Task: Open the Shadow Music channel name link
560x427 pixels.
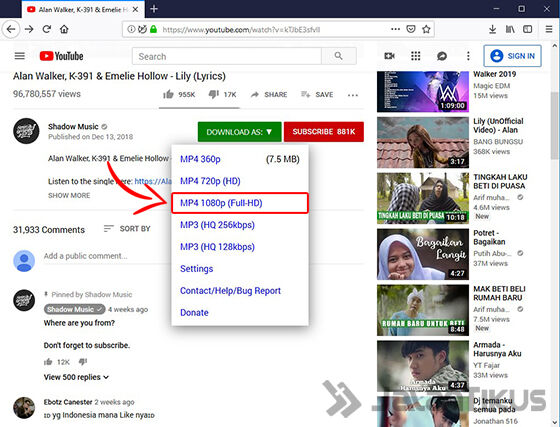Action: coord(73,126)
